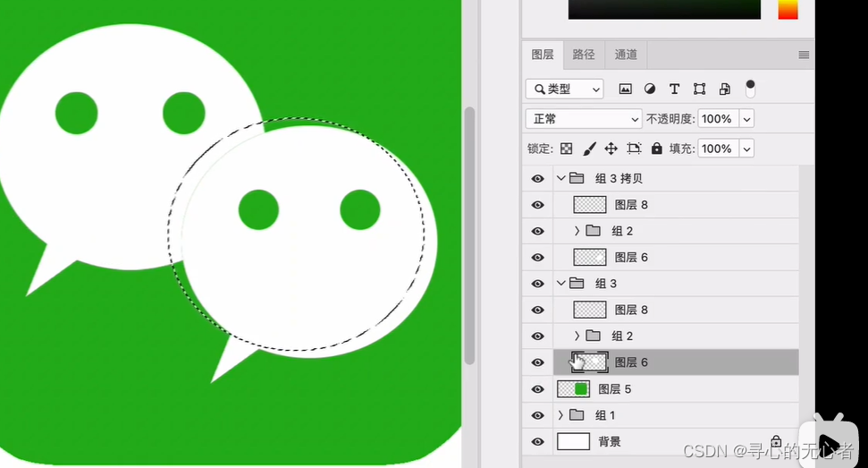Filter layers by shape type
Viewport: 868px width, 468px height.
[699, 89]
